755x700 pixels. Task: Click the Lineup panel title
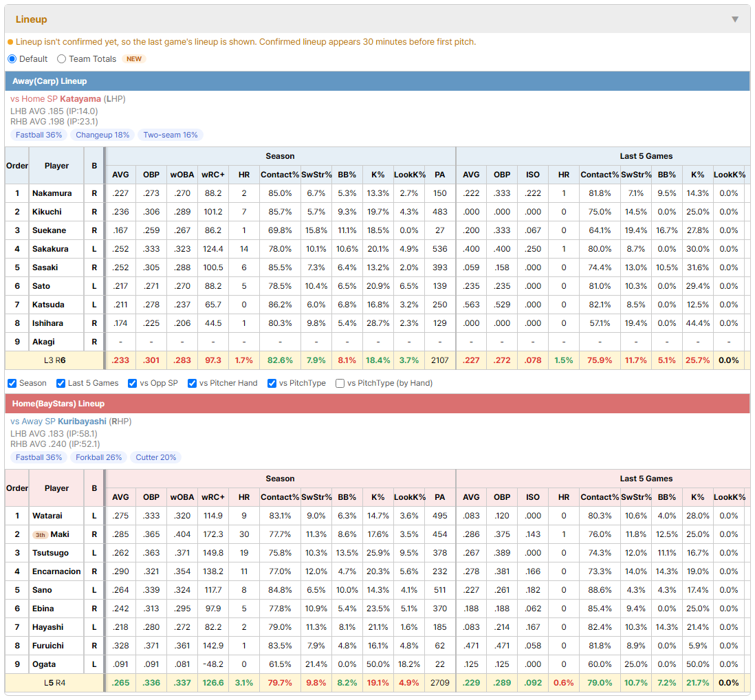tap(32, 19)
